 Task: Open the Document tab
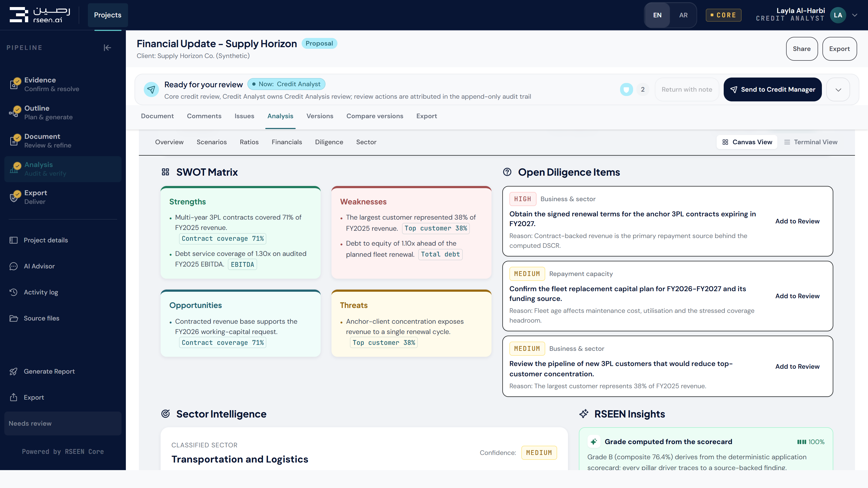point(157,116)
